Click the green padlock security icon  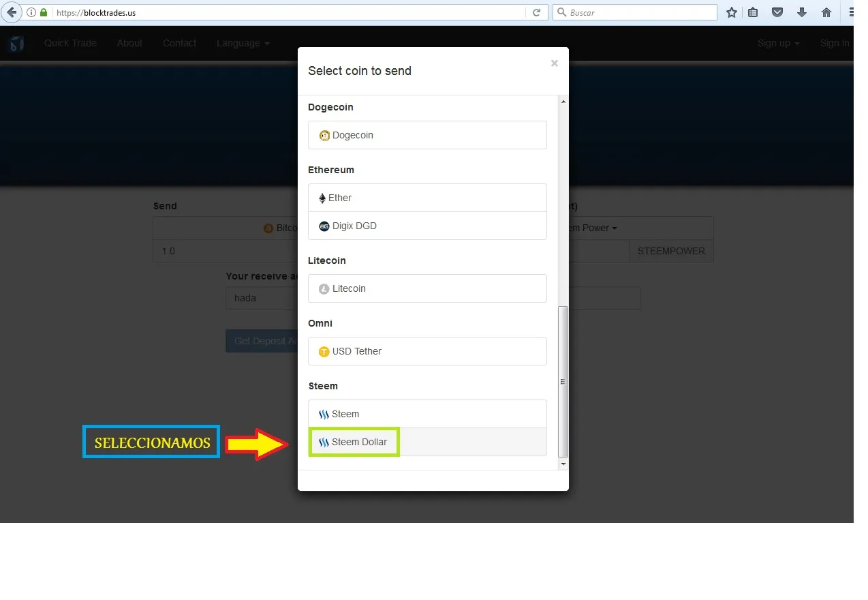(44, 12)
